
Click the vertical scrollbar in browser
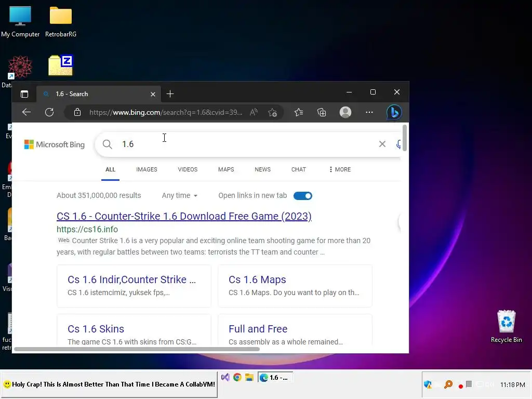(x=404, y=138)
